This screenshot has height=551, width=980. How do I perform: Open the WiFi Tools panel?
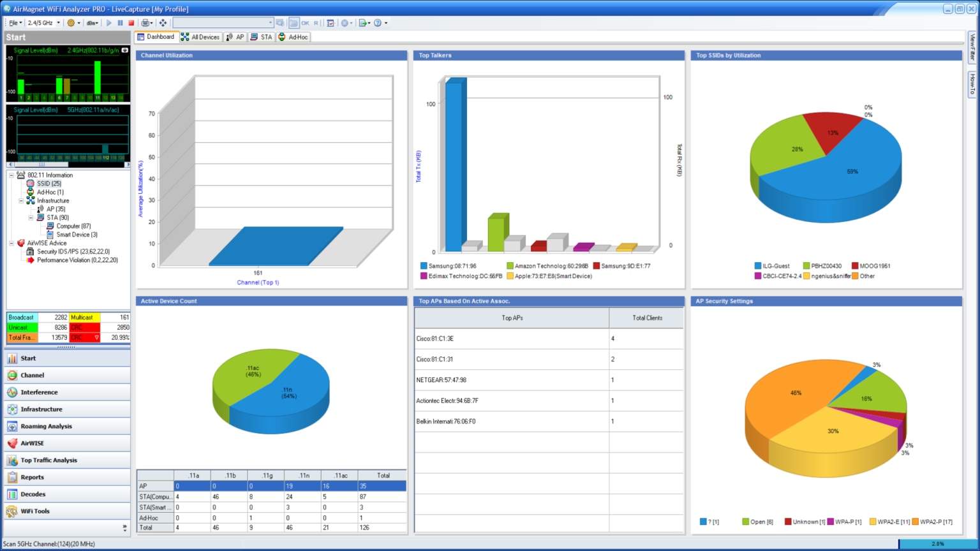click(34, 511)
